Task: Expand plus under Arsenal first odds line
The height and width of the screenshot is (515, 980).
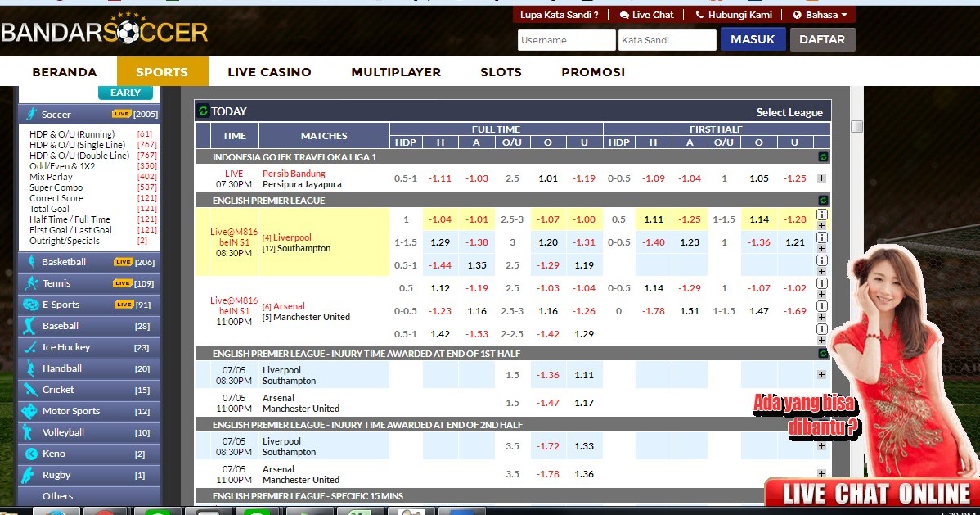Action: tap(822, 295)
